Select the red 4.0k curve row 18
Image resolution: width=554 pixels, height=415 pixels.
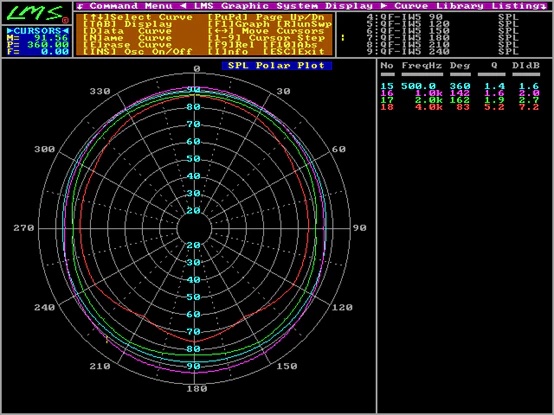pos(460,107)
